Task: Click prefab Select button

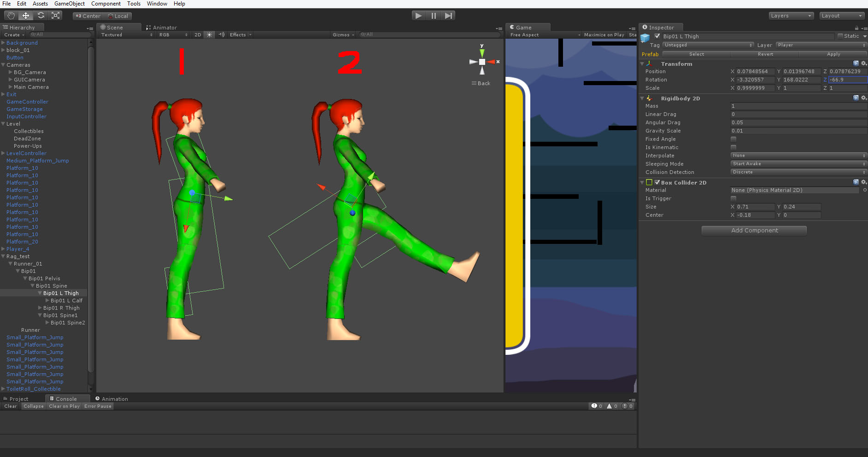Action: [696, 54]
